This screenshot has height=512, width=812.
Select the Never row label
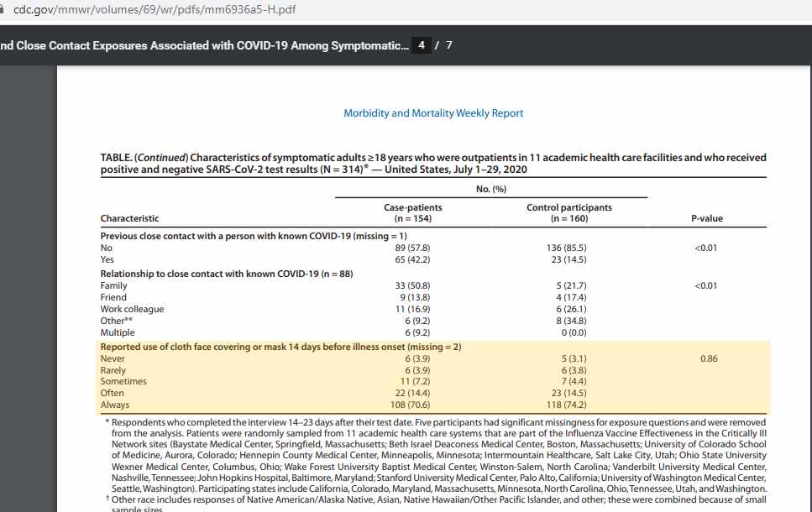[113, 358]
